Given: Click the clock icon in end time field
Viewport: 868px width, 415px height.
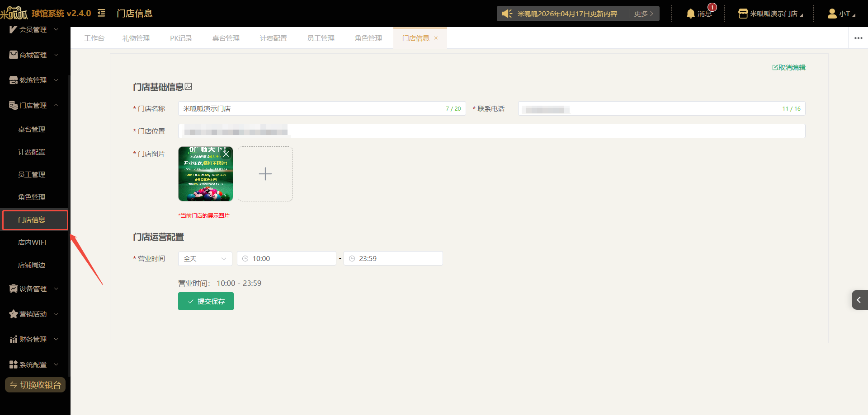Looking at the screenshot, I should 352,259.
